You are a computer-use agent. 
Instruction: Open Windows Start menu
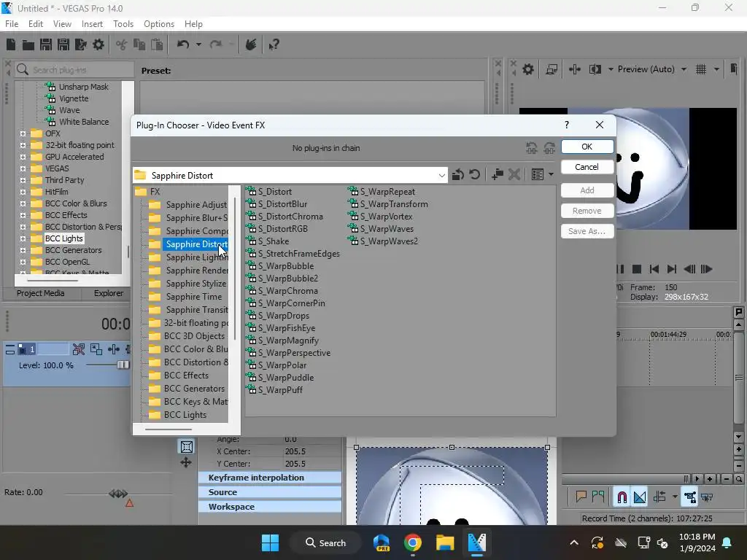tap(270, 542)
